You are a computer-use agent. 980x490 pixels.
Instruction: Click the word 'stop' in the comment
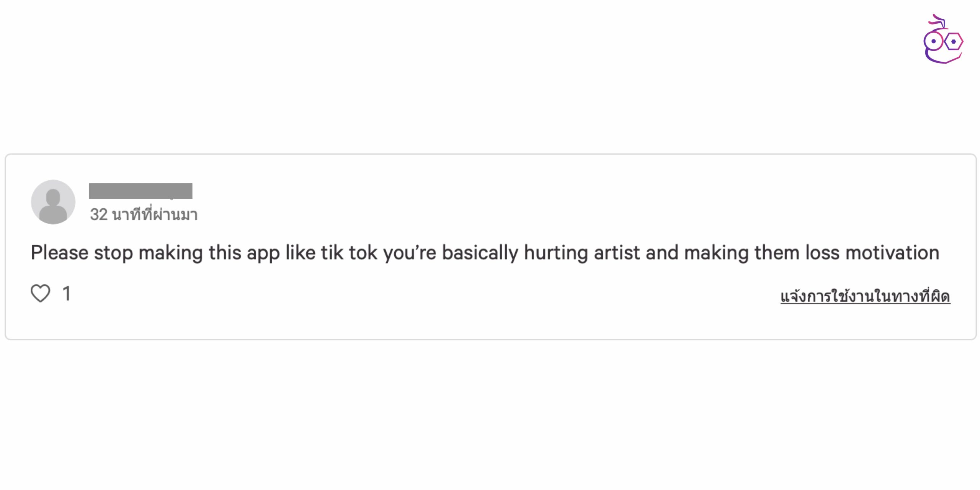pos(113,253)
